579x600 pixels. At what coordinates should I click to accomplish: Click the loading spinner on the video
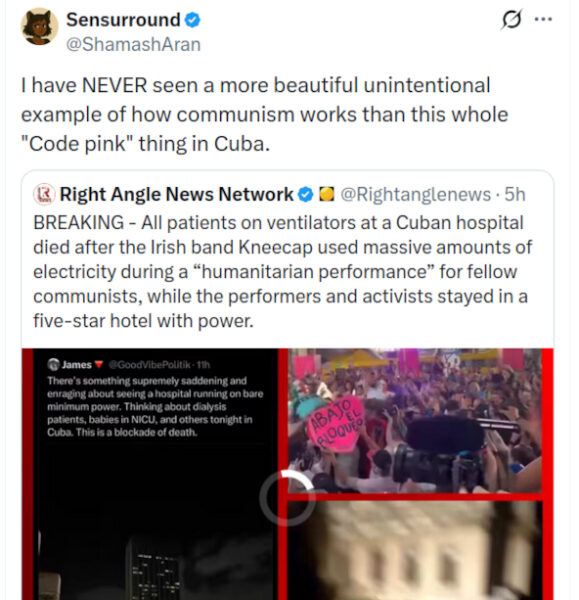point(287,498)
